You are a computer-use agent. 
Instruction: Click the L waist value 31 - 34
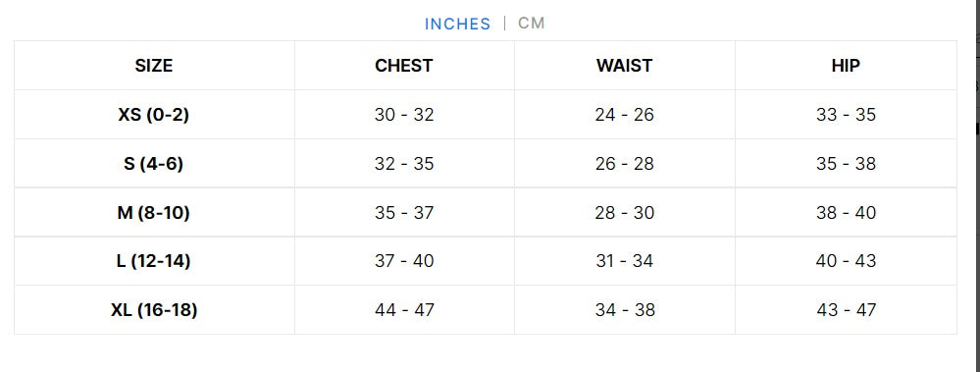point(624,261)
